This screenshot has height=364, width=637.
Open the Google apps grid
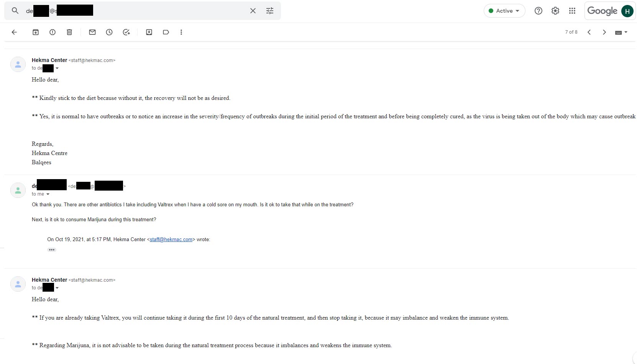(572, 11)
